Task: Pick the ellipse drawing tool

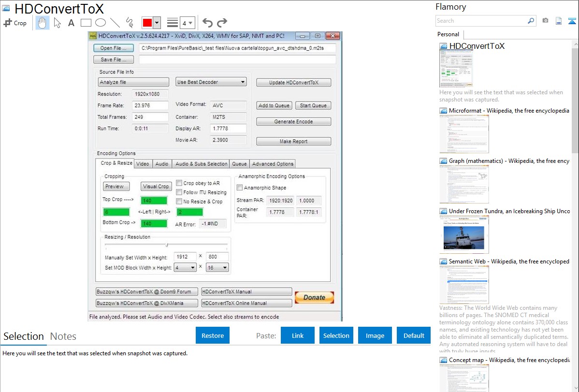Action: pyautogui.click(x=101, y=23)
